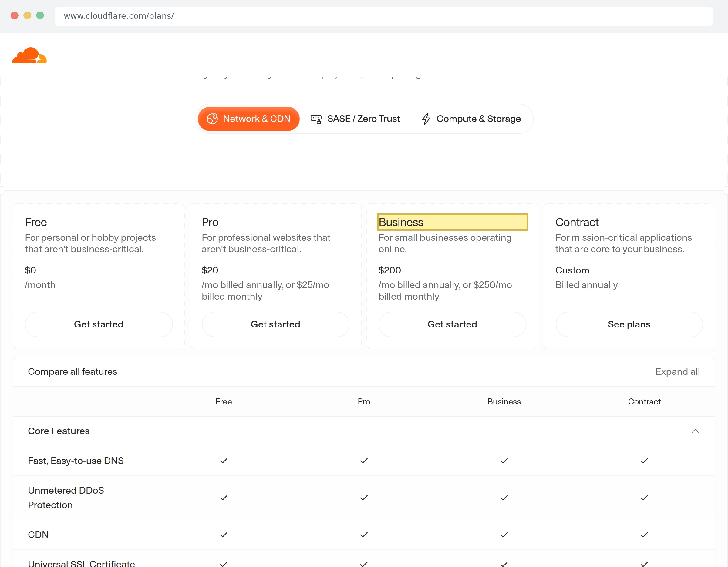This screenshot has height=567, width=728.
Task: Click the lightning bolt Compute & Storage icon
Action: click(x=426, y=119)
